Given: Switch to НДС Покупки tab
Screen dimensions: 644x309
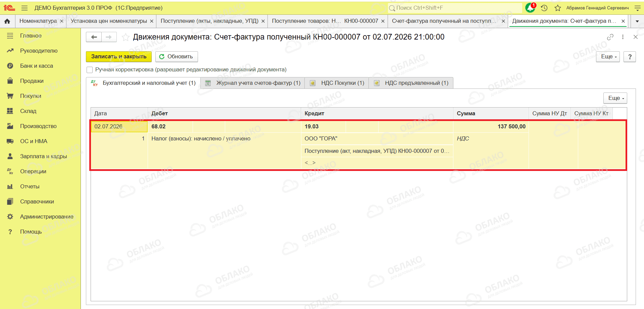Looking at the screenshot, I should coord(337,83).
